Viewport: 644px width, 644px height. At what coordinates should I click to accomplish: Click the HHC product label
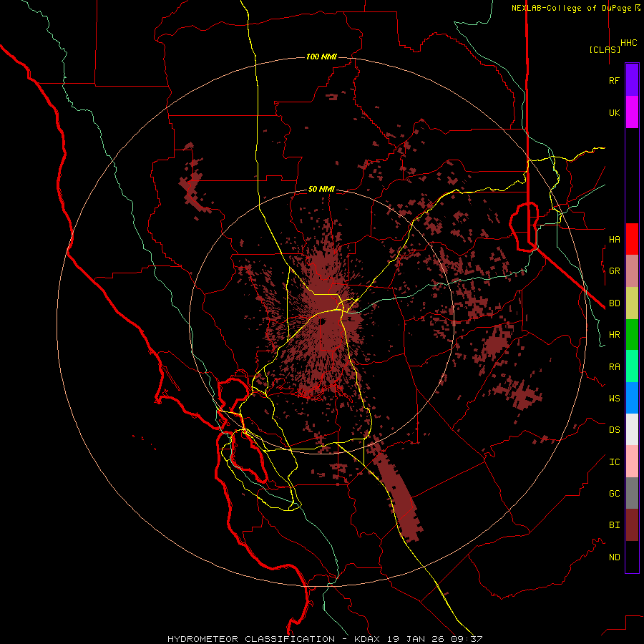(628, 43)
